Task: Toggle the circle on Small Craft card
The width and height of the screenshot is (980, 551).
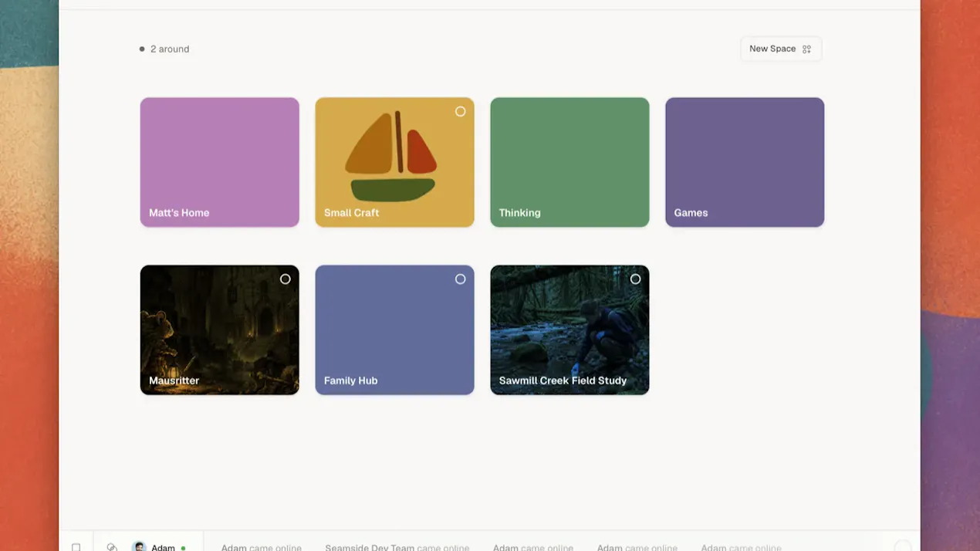Action: 460,112
